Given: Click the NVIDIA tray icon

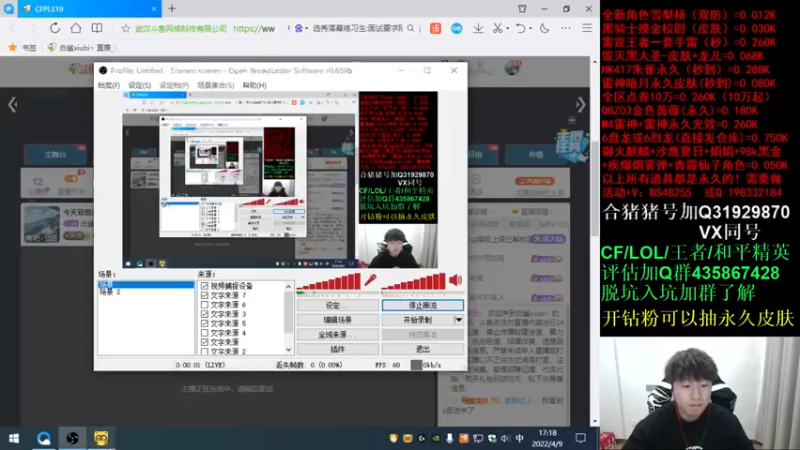Looking at the screenshot, I should point(435,438).
